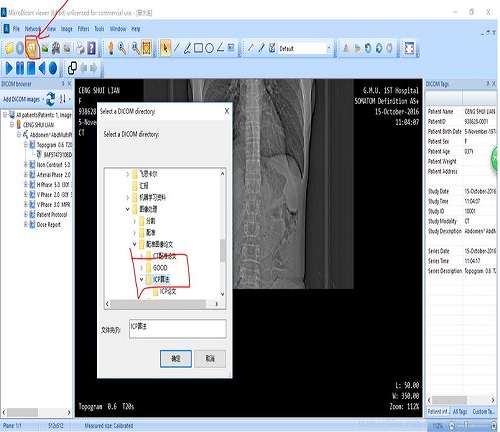Expand the Non Contrast 5.0 series node
This screenshot has height=432, width=500.
coord(26,164)
